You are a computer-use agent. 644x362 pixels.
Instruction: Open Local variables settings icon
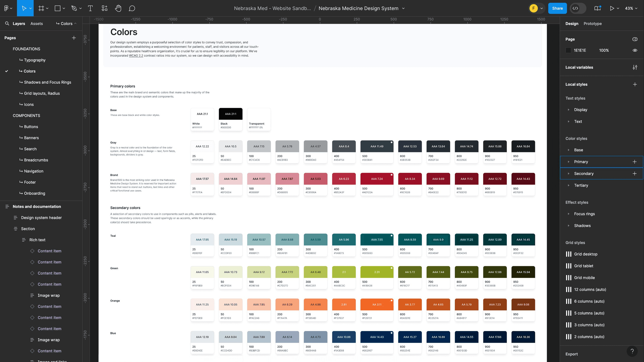pos(635,67)
